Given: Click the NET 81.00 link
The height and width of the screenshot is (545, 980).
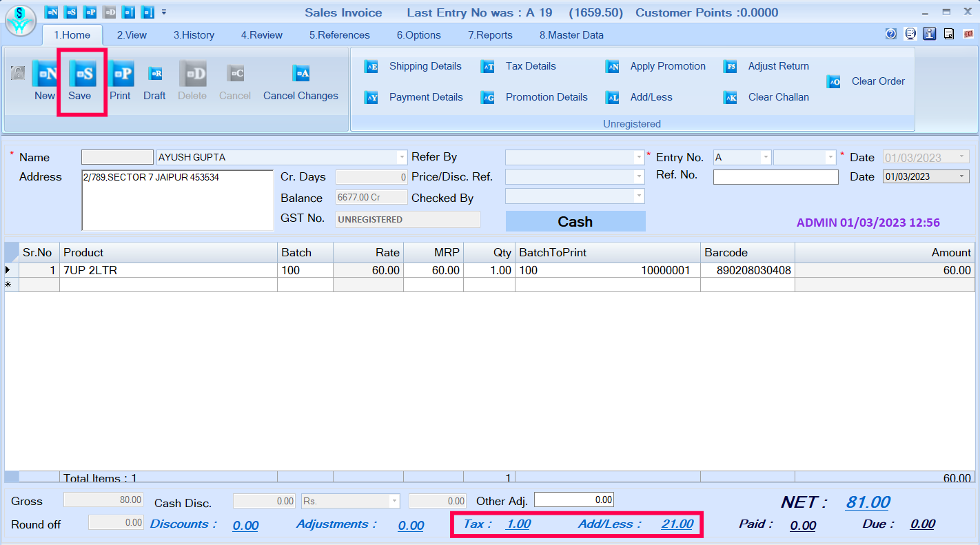Looking at the screenshot, I should 868,502.
